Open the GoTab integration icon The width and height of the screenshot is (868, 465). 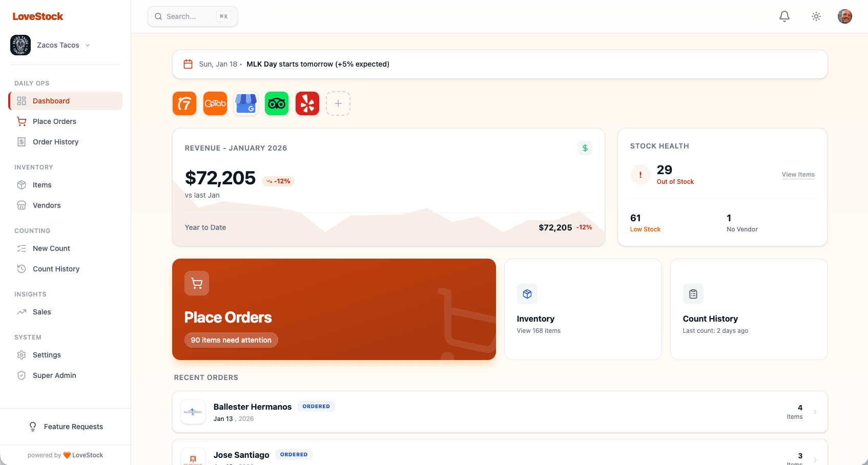click(215, 103)
